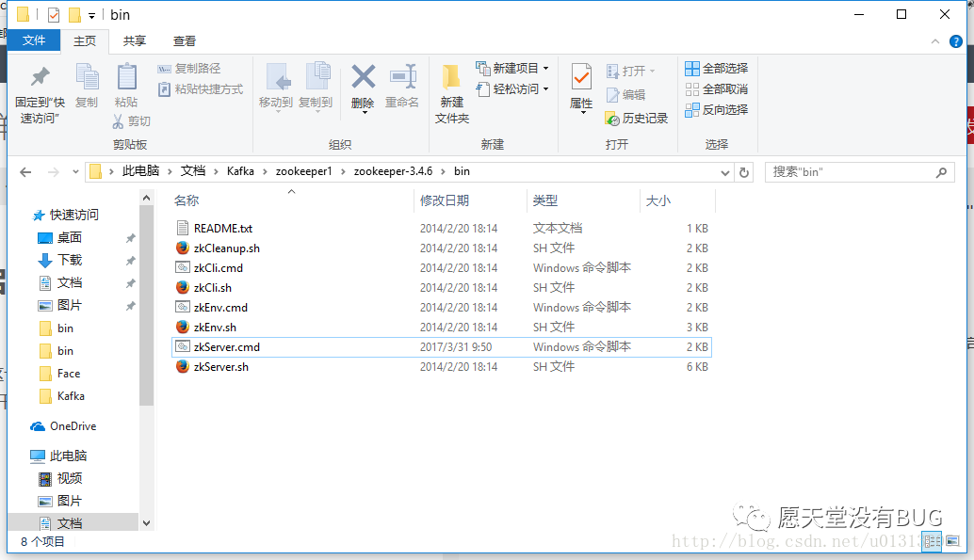Open Face folder in the sidebar
Viewport: 974px width, 560px height.
pyautogui.click(x=69, y=373)
